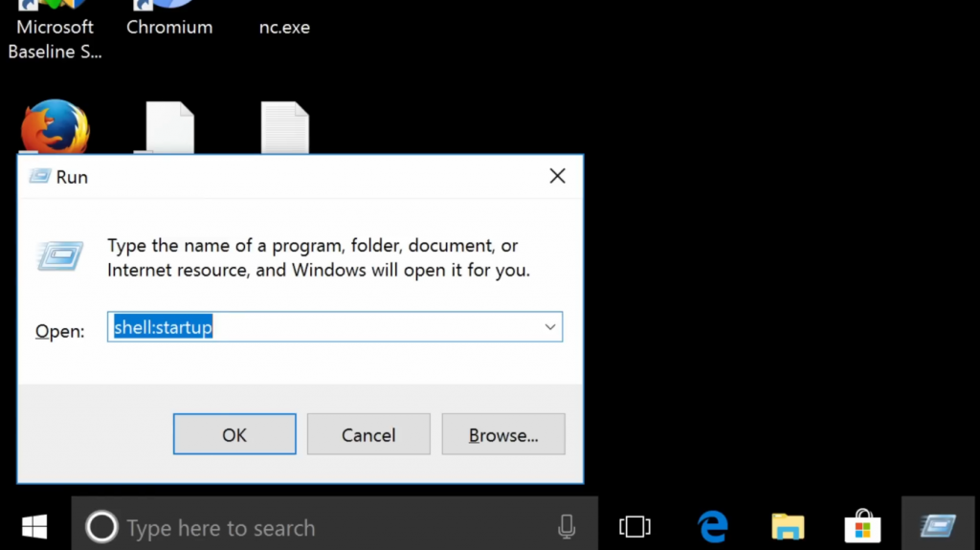The height and width of the screenshot is (550, 980).
Task: Activate the taskbar microphone voice search
Action: (567, 526)
